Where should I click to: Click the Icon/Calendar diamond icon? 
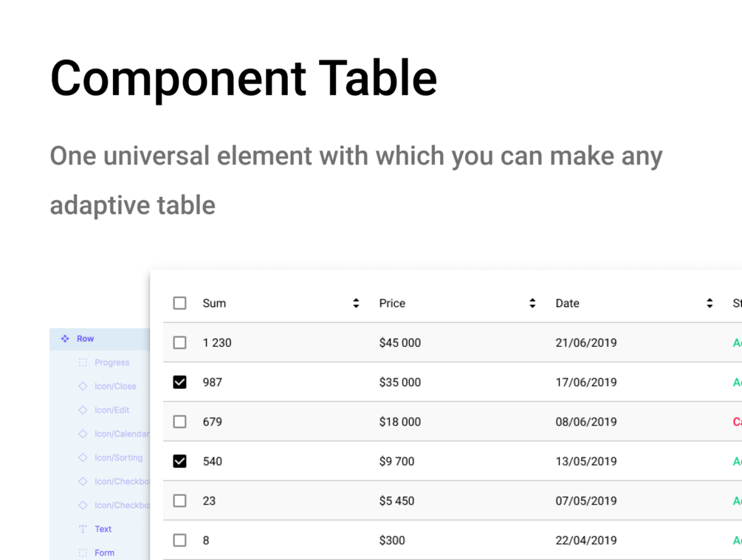pyautogui.click(x=83, y=434)
